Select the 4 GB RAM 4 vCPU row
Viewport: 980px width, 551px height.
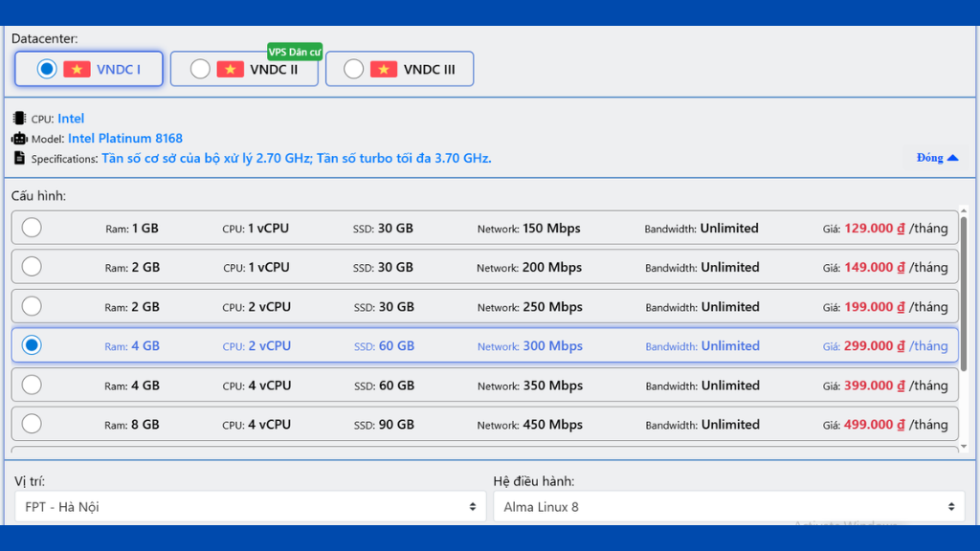coord(32,385)
